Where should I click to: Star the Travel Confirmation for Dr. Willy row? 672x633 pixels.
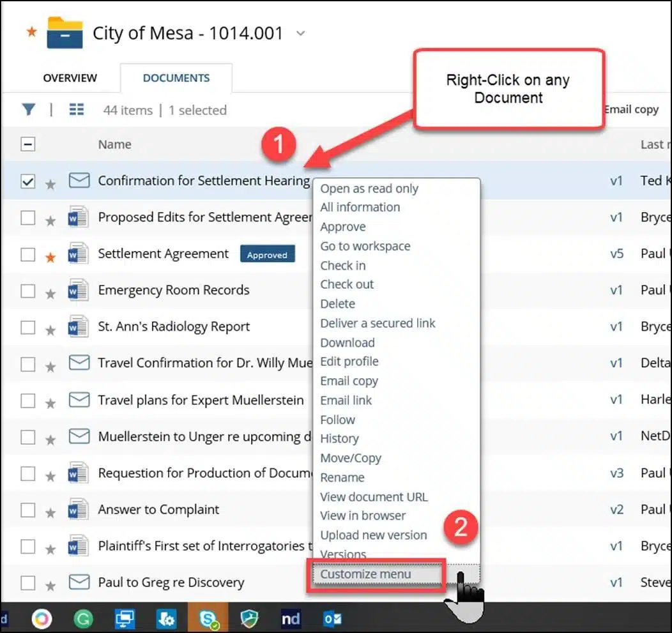tap(50, 367)
